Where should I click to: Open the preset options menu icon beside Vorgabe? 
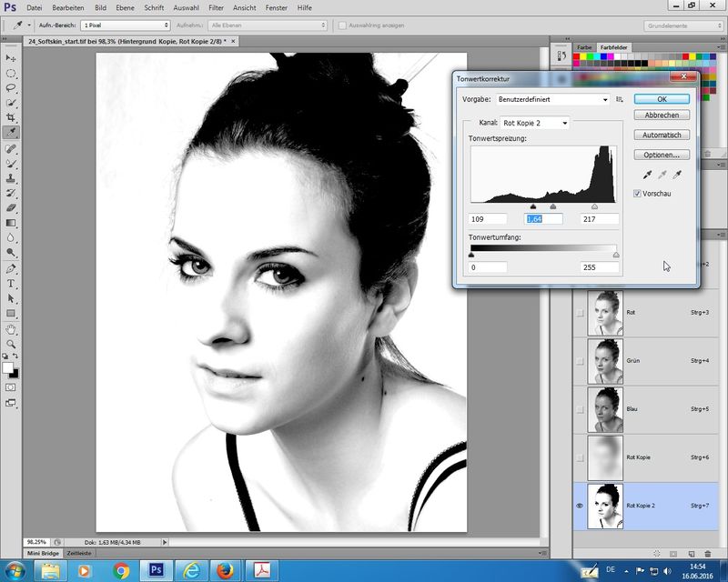tap(620, 99)
